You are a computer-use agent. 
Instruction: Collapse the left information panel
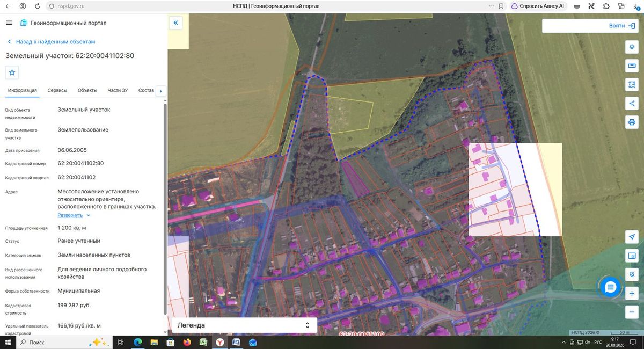coord(176,23)
